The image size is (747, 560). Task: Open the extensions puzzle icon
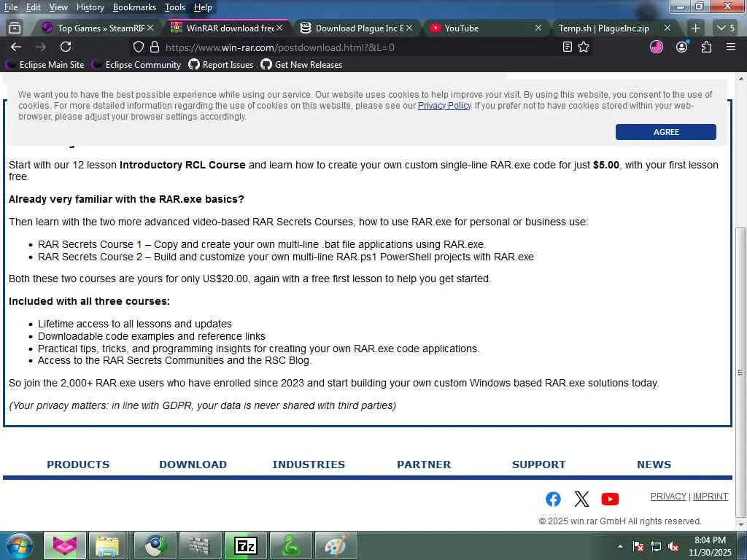click(706, 47)
